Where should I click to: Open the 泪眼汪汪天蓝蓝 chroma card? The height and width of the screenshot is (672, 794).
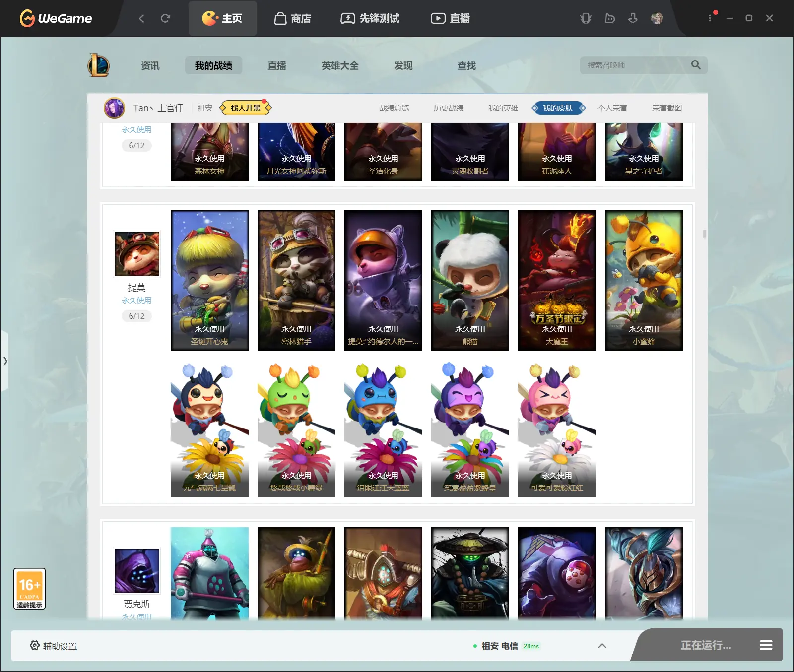pos(383,429)
